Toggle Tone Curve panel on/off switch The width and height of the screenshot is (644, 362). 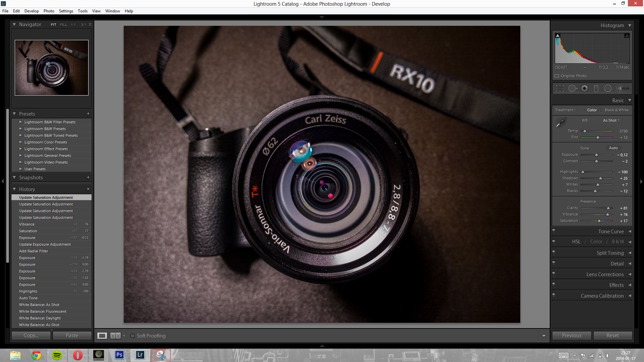pyautogui.click(x=553, y=231)
